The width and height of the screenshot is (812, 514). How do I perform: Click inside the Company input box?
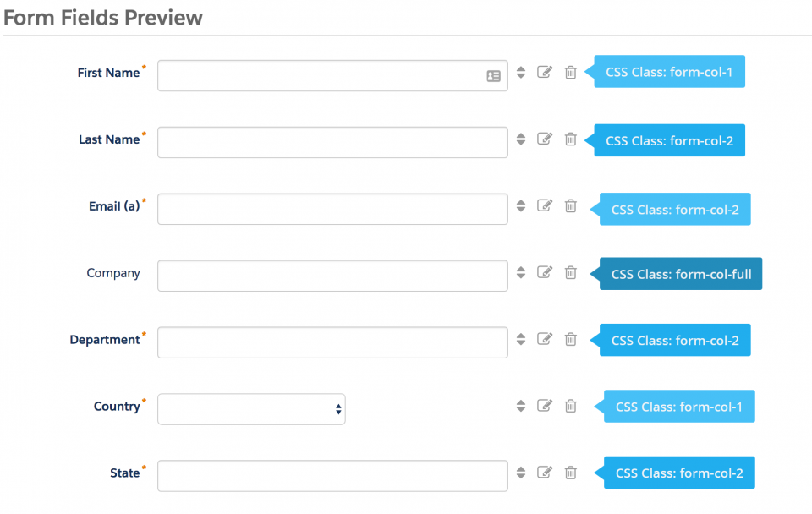[332, 275]
